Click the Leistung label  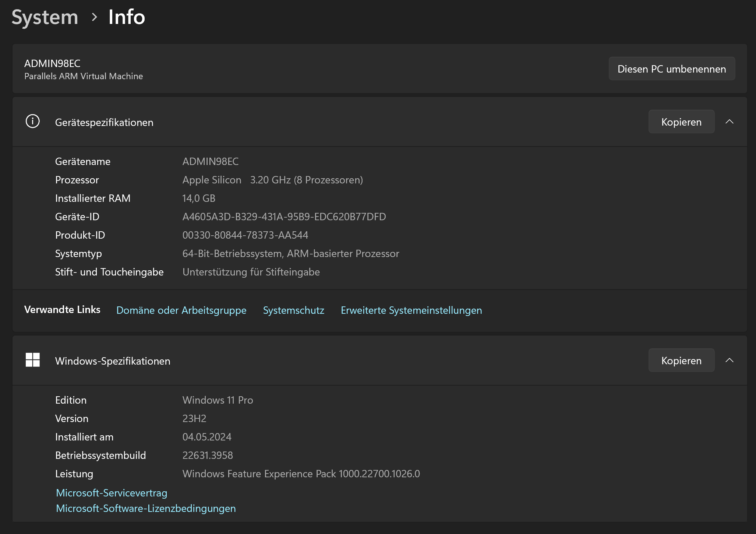pos(74,474)
